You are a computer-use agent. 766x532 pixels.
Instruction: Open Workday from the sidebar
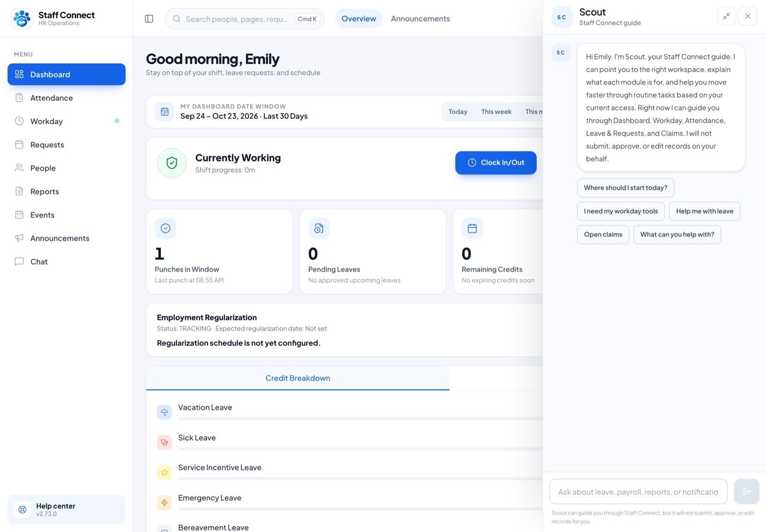coord(67,121)
